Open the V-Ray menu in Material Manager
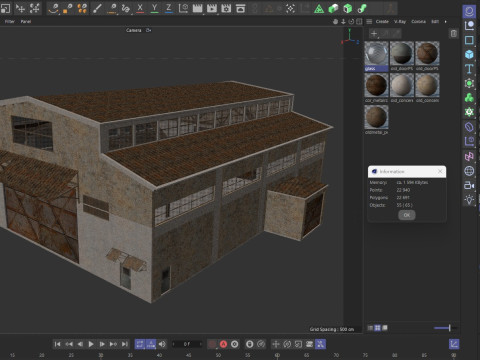The height and width of the screenshot is (360, 480). tap(400, 21)
